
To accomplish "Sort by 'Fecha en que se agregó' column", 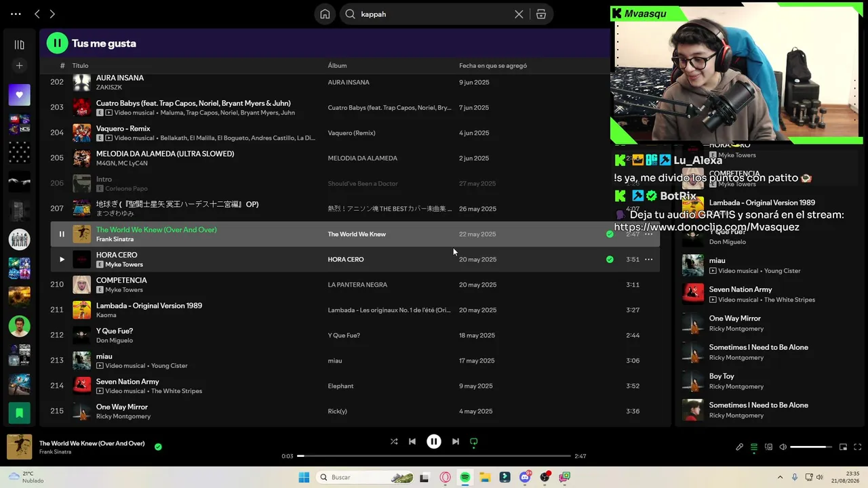I will (x=493, y=66).
